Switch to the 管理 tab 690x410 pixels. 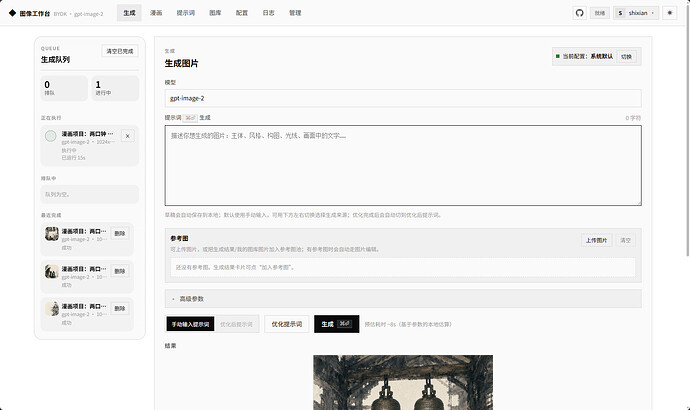295,13
